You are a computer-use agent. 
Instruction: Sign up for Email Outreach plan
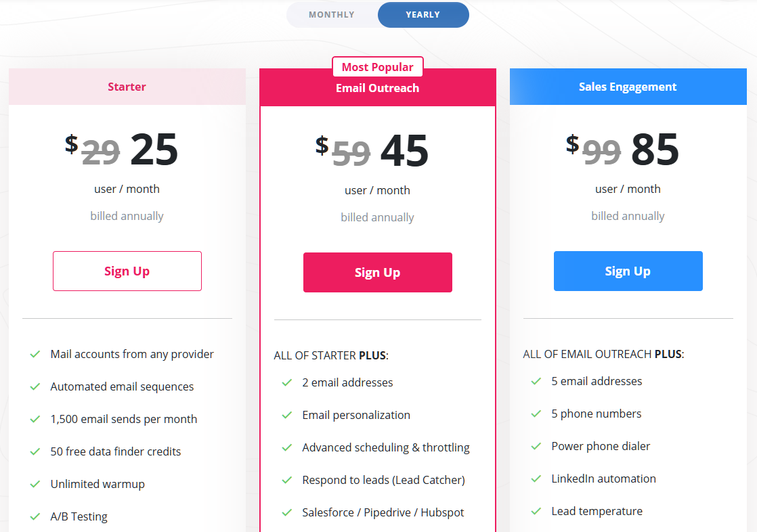(378, 273)
